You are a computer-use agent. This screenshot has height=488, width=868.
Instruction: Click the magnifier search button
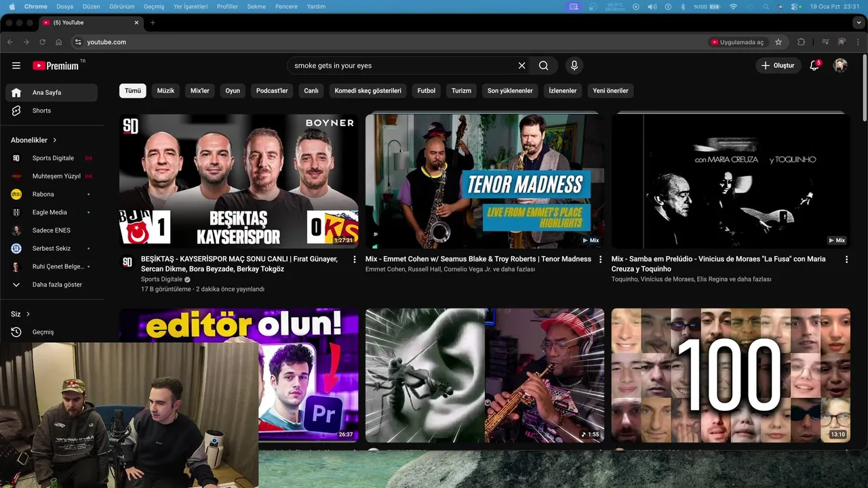543,66
